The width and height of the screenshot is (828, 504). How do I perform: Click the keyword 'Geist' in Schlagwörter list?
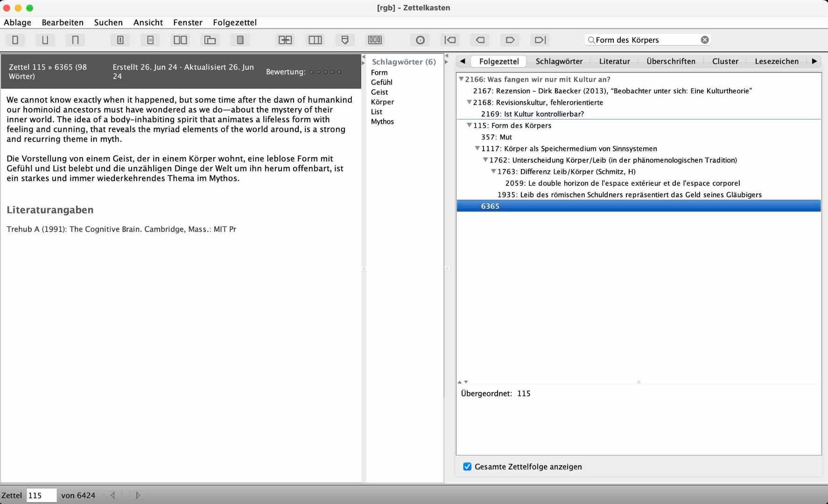pos(379,92)
